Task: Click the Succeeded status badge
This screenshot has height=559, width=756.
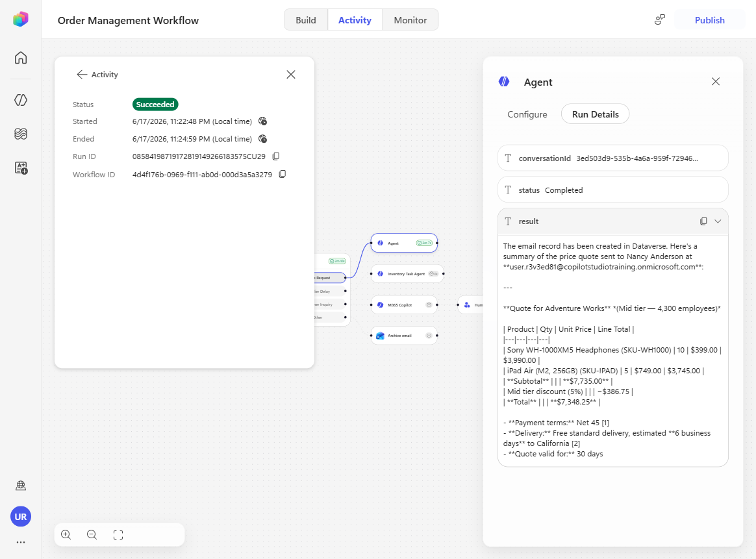Action: (x=155, y=104)
